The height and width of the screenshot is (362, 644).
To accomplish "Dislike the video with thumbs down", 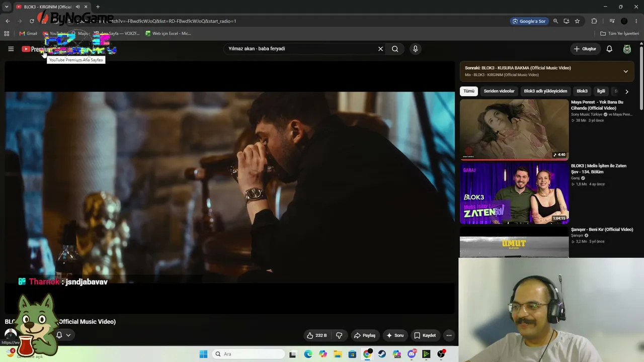I will [339, 335].
